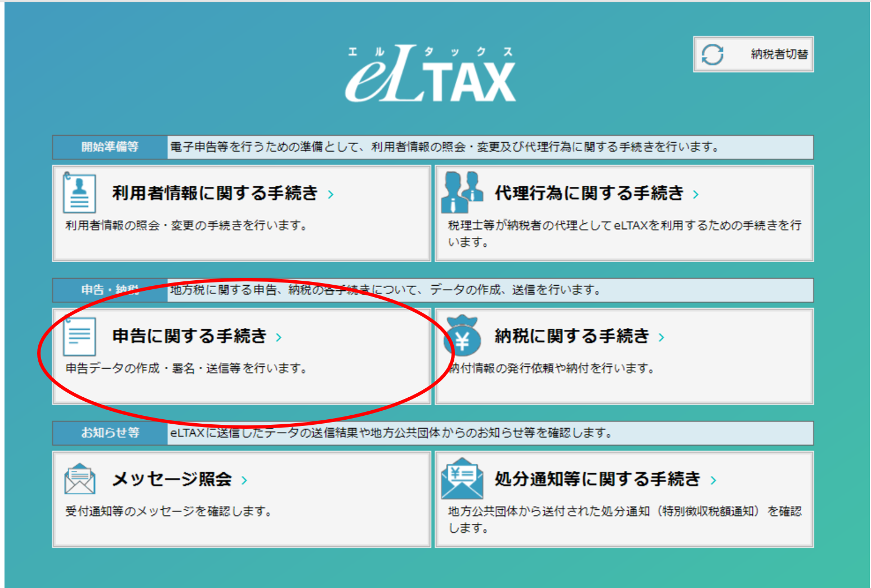Click chevron next to メッセージ照会
Viewport: 871px width, 588px height.
[244, 480]
